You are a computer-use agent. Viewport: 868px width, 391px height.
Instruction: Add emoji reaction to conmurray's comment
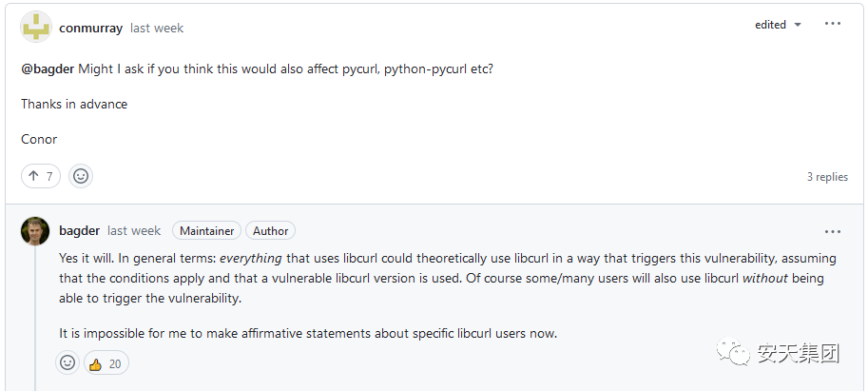(x=81, y=176)
